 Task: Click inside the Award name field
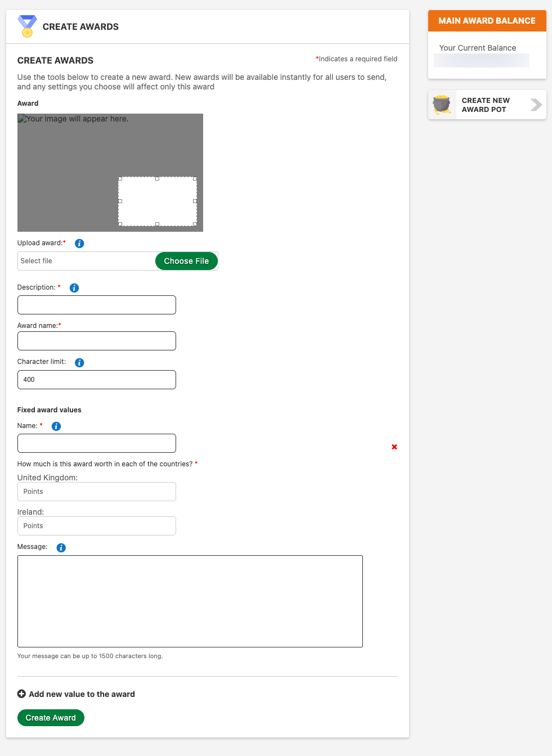96,340
